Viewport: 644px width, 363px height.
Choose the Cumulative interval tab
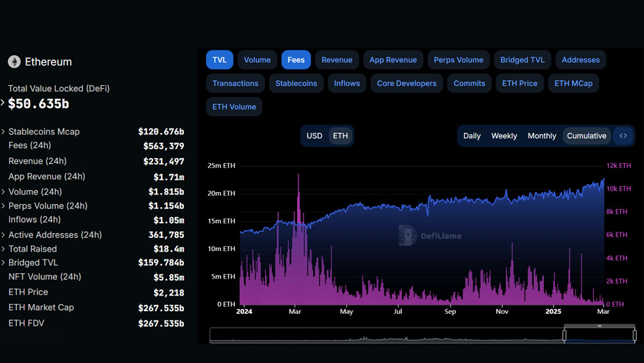[x=586, y=136]
